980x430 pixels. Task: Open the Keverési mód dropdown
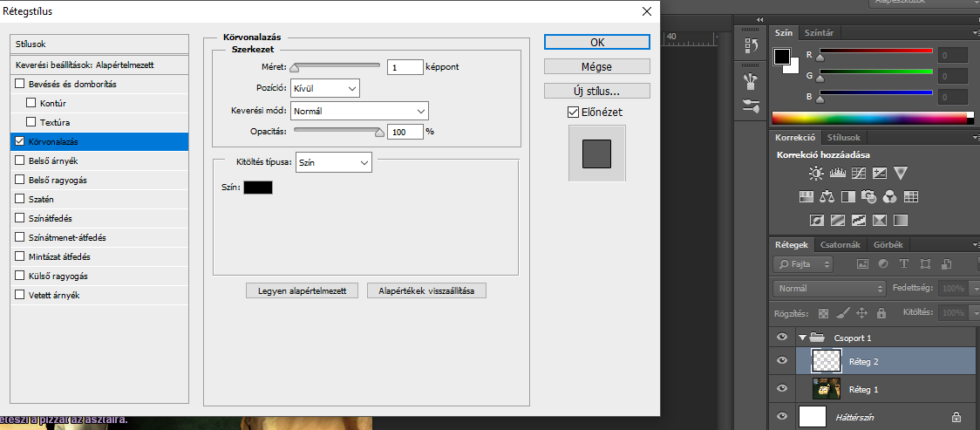point(359,111)
